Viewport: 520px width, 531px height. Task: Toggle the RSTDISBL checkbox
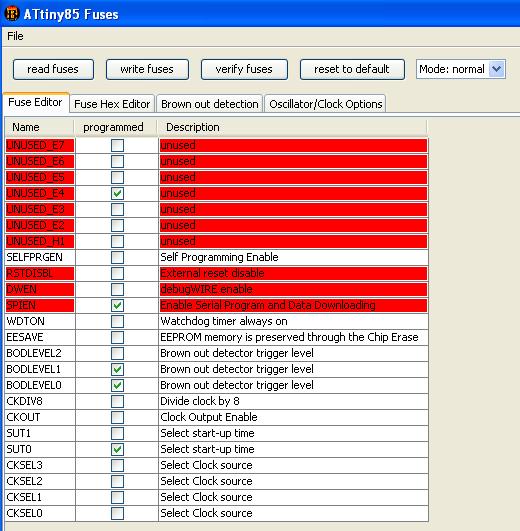[117, 273]
